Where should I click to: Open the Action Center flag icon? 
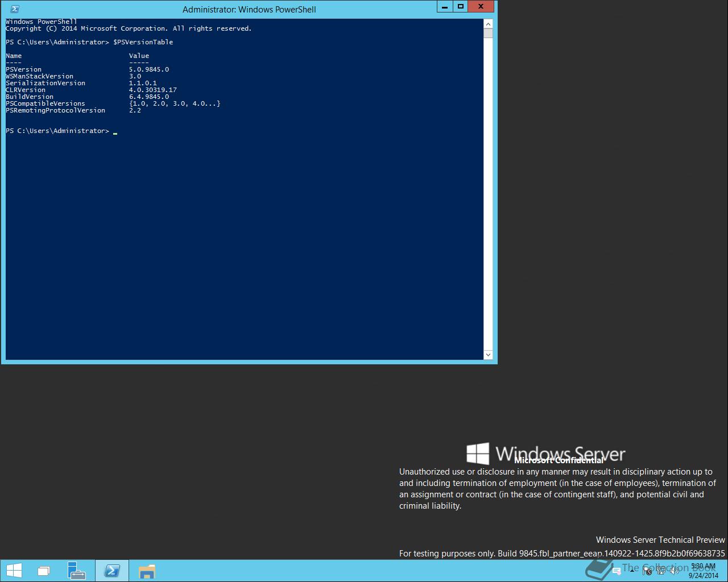click(x=647, y=571)
